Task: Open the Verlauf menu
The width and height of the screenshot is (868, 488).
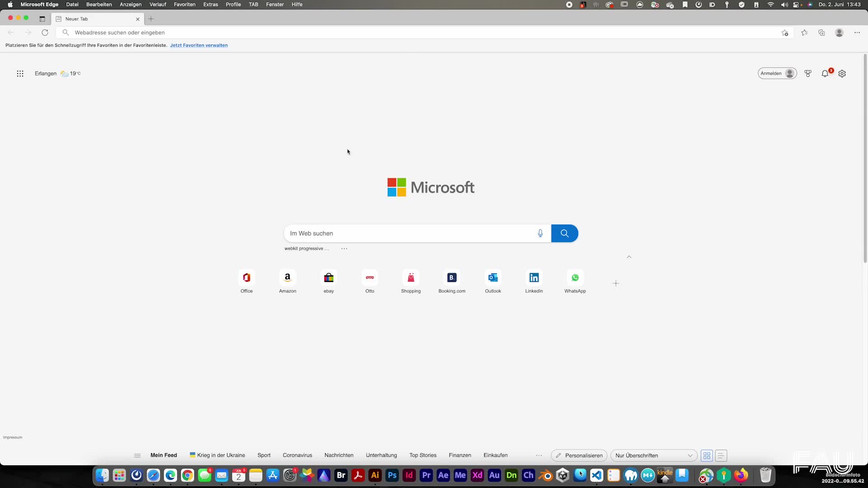Action: tap(157, 4)
